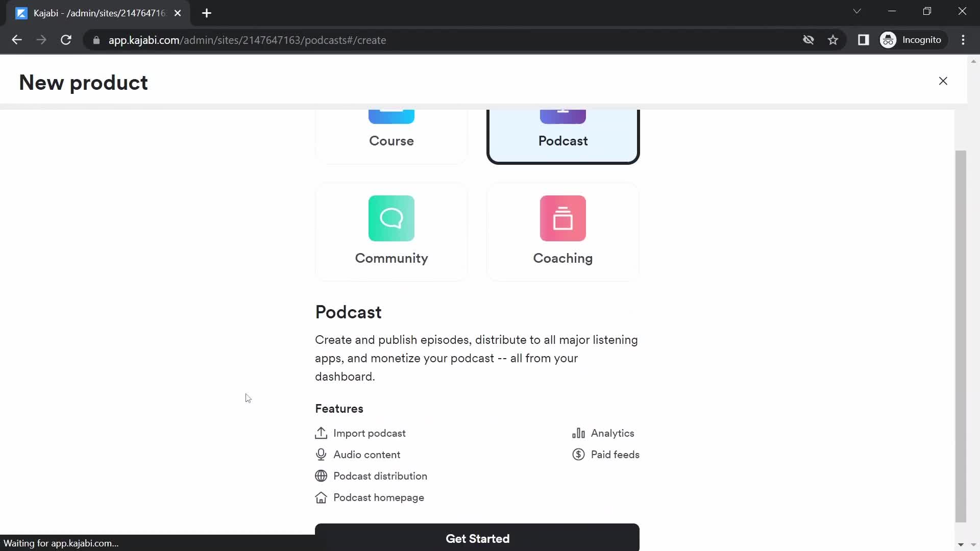Navigate back using browser back arrow
Image resolution: width=980 pixels, height=551 pixels.
coord(17,40)
